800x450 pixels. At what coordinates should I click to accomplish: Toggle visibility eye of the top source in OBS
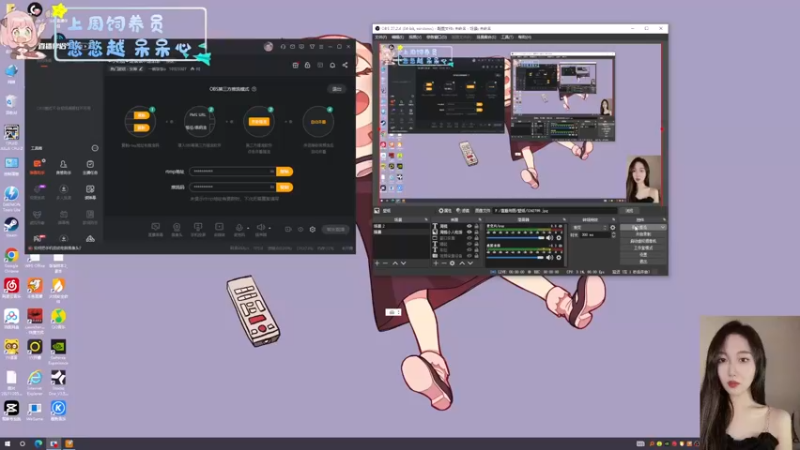point(469,226)
